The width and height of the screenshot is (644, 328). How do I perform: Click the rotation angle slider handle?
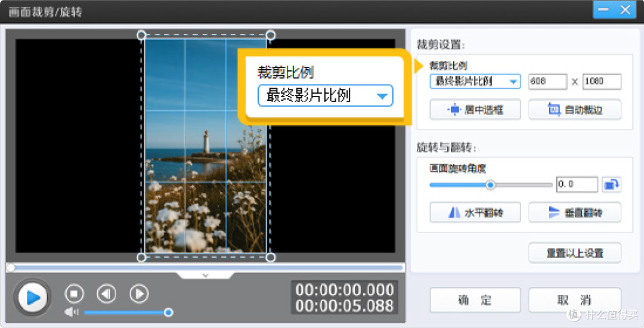(490, 185)
